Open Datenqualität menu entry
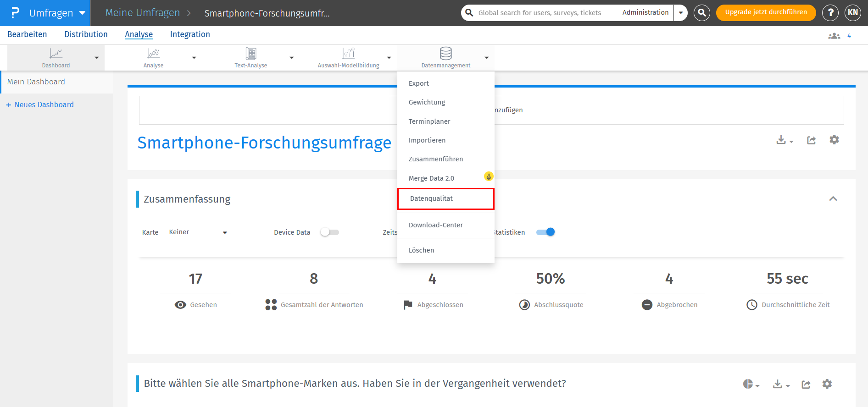Image resolution: width=868 pixels, height=407 pixels. (446, 198)
